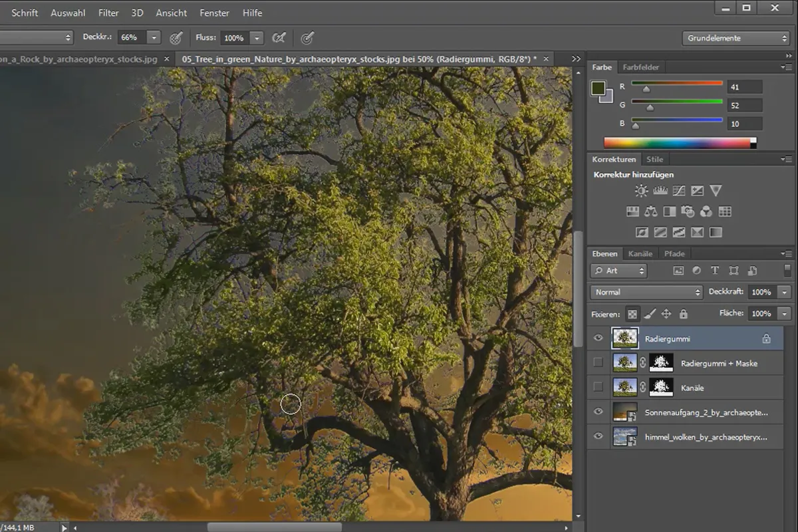Image resolution: width=798 pixels, height=532 pixels.
Task: Click the lock position icon in Fixieren
Action: 666,314
